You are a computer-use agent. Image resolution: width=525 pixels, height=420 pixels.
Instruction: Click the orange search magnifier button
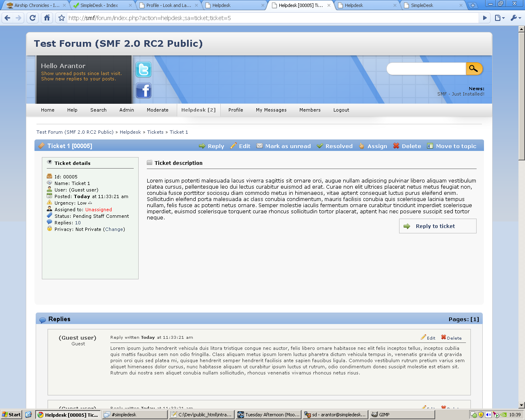click(474, 68)
